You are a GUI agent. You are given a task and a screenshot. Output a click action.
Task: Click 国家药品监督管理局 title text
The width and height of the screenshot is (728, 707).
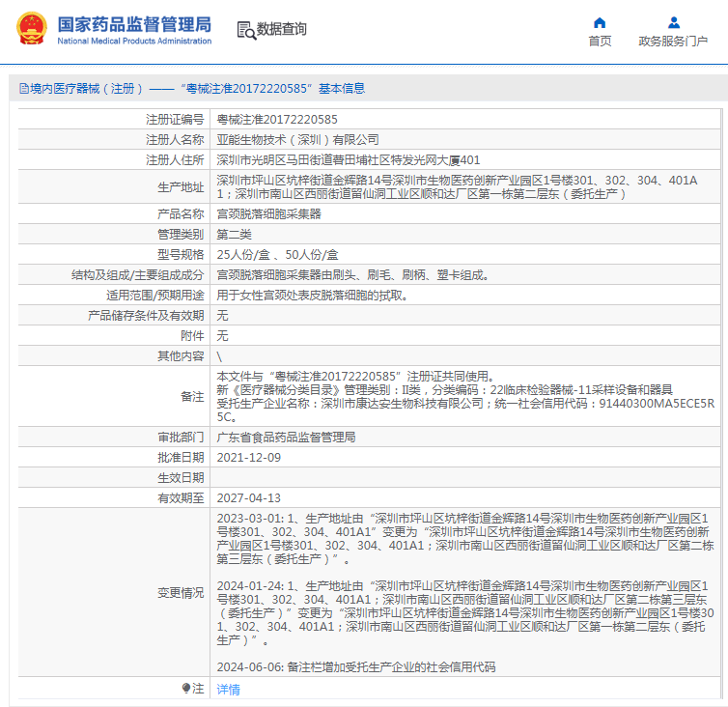pyautogui.click(x=134, y=24)
